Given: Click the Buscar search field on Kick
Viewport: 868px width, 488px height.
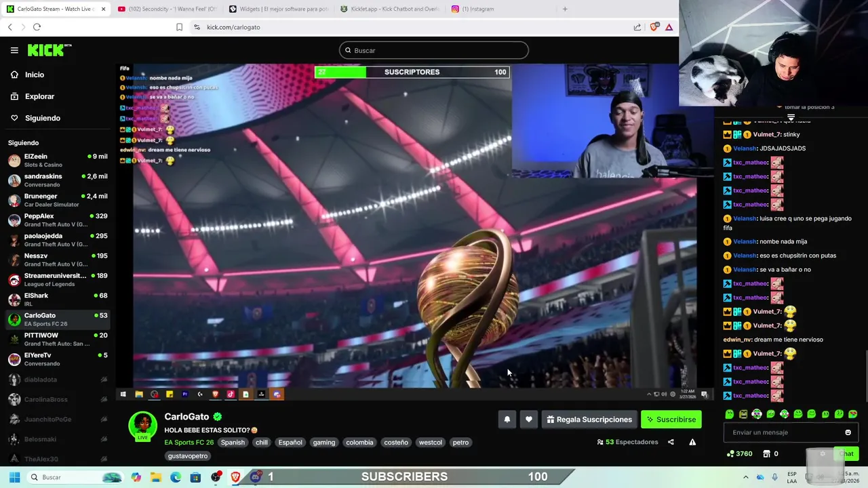Looking at the screenshot, I should tap(434, 50).
